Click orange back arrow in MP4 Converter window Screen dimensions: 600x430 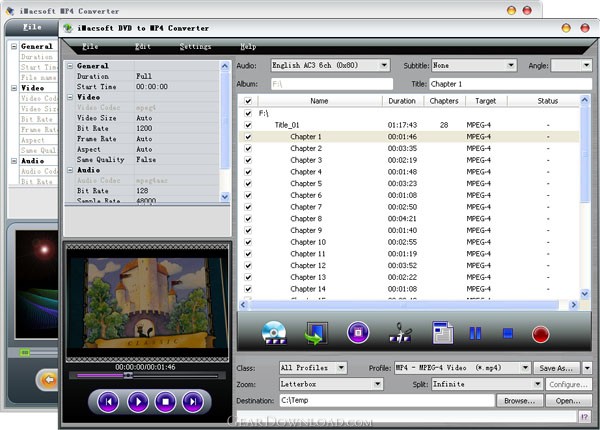(x=49, y=380)
